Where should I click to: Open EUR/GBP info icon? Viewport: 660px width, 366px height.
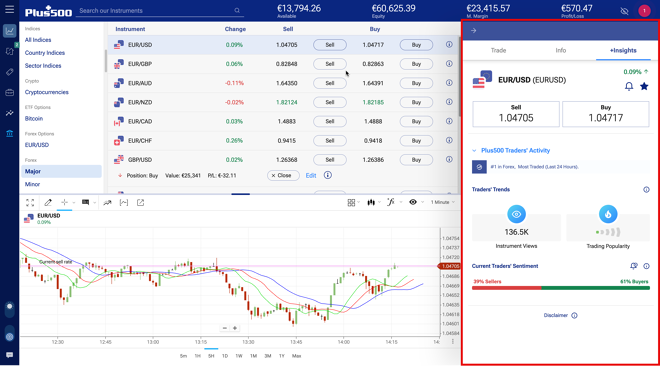point(449,64)
